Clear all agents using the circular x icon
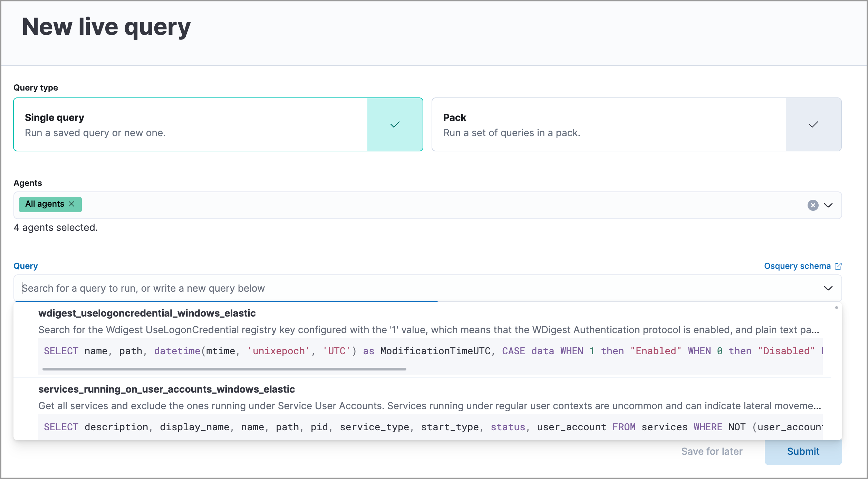This screenshot has width=868, height=479. pyautogui.click(x=813, y=205)
